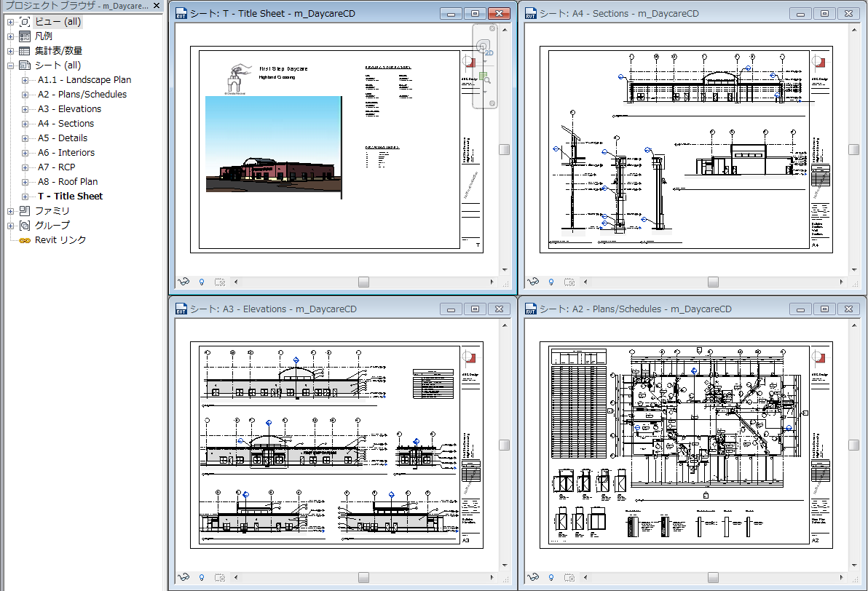Click temporary view properties icon in Title Sheet window

point(220,282)
